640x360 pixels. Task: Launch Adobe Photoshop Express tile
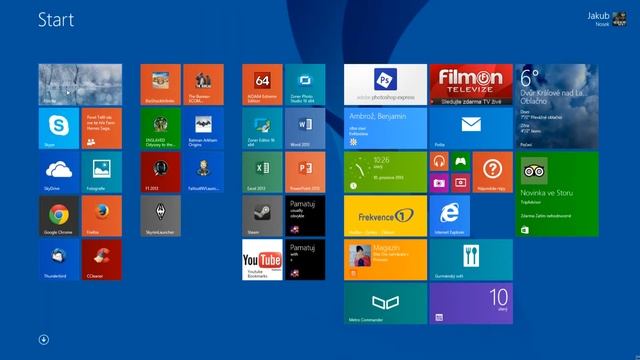pos(385,84)
